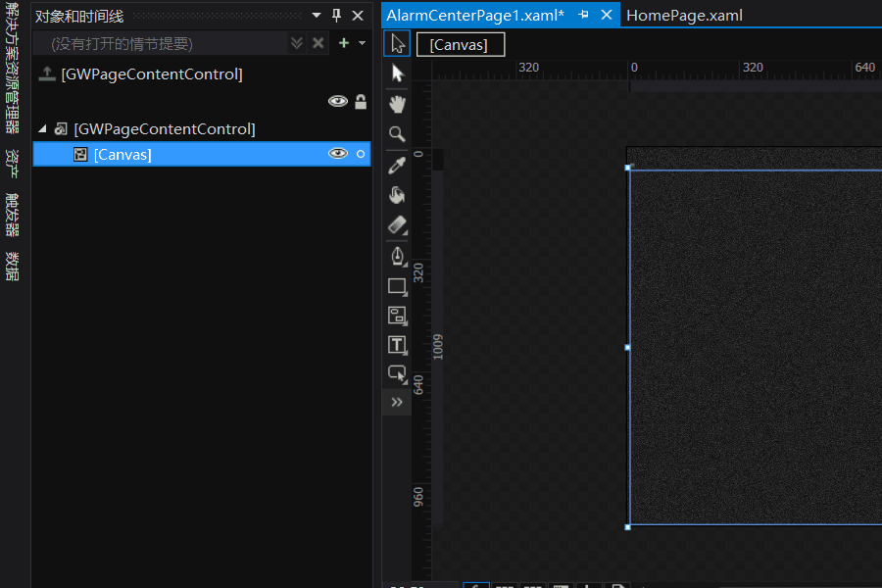This screenshot has width=882, height=588.
Task: Choose the Rectangle shape tool
Action: [397, 286]
